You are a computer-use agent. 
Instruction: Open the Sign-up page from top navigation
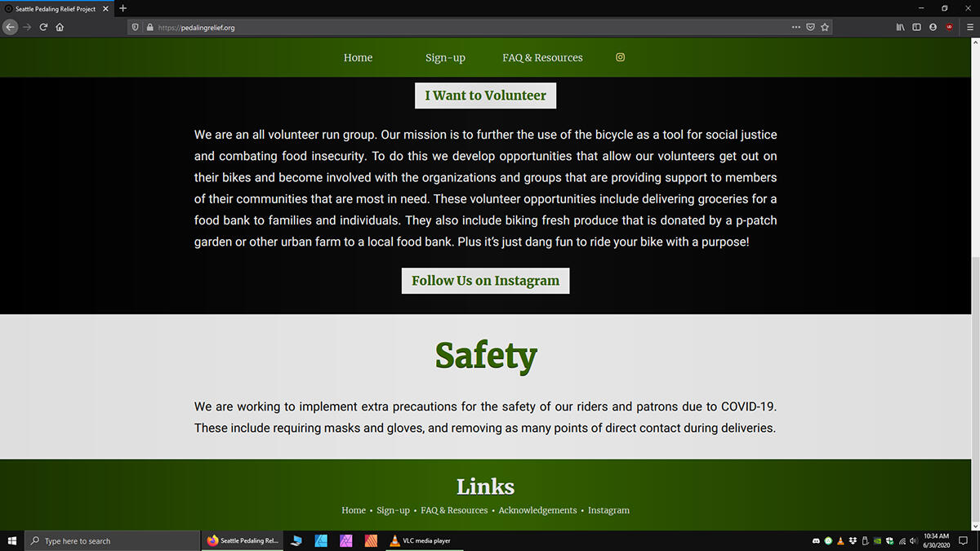[445, 58]
